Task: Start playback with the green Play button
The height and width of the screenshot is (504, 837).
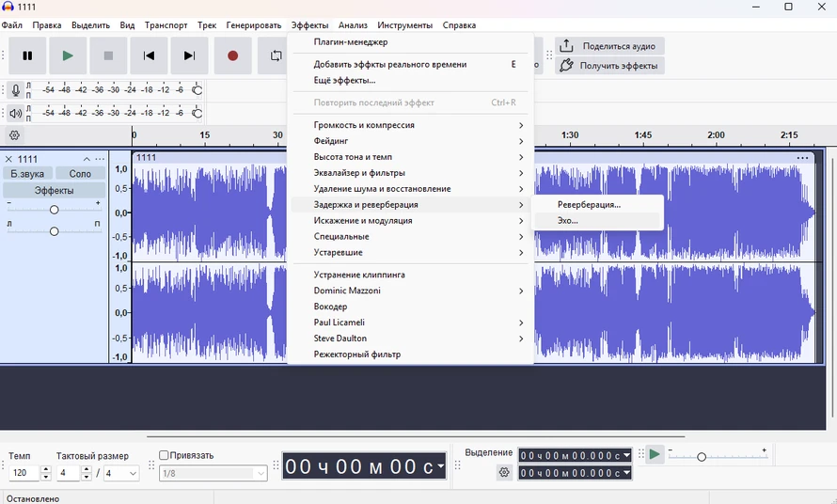Action: [x=68, y=55]
